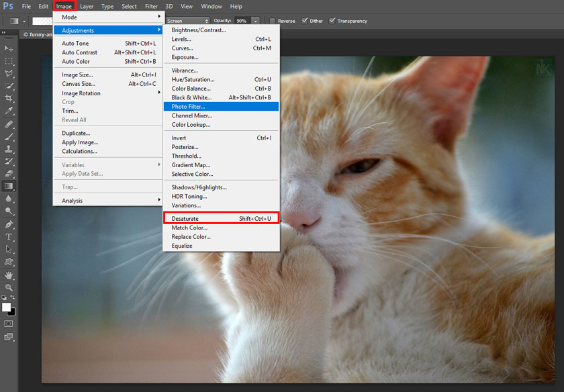Toggle the Dither checkbox
The image size is (564, 392).
[305, 21]
